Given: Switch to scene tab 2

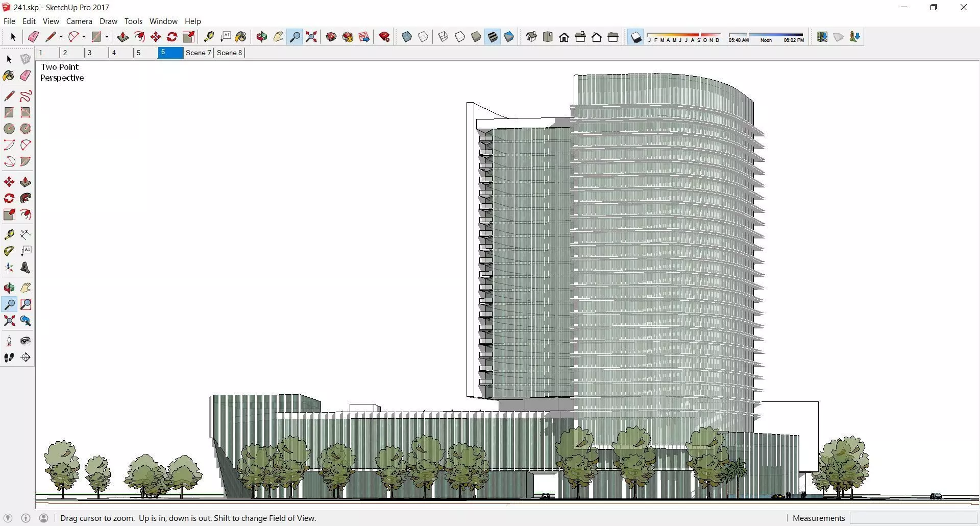Looking at the screenshot, I should (x=71, y=53).
